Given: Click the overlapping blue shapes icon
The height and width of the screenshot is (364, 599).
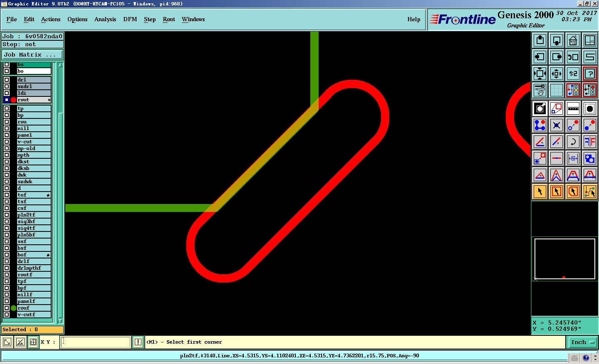Looking at the screenshot, I should [590, 158].
